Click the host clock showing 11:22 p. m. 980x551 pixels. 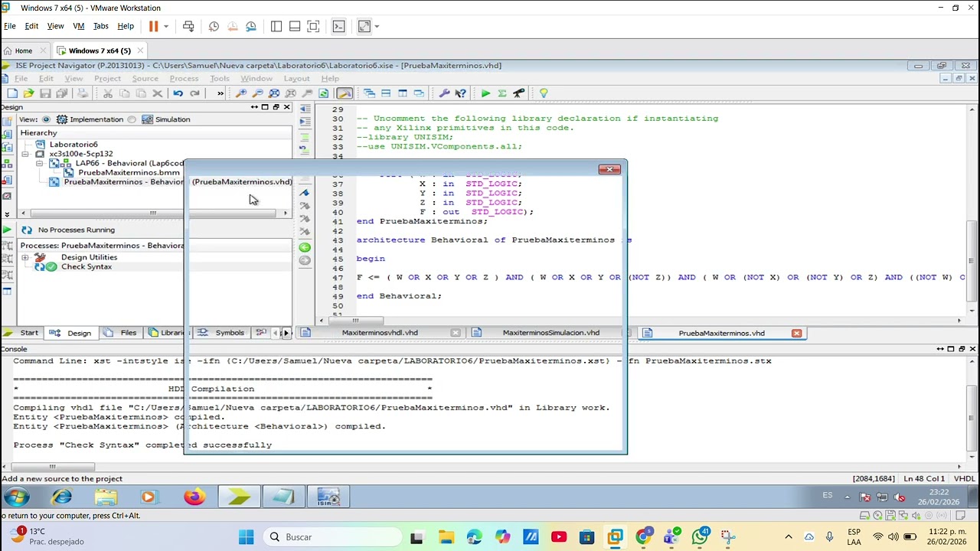coord(947,536)
